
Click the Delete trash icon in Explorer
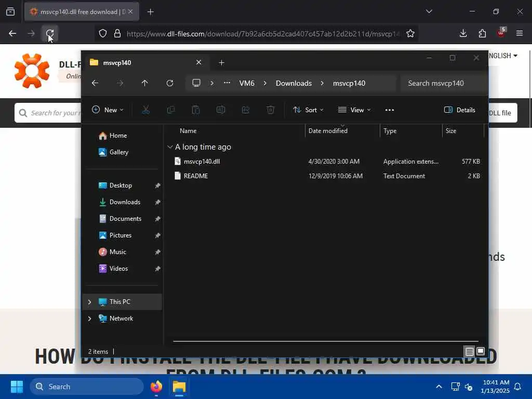pos(270,110)
